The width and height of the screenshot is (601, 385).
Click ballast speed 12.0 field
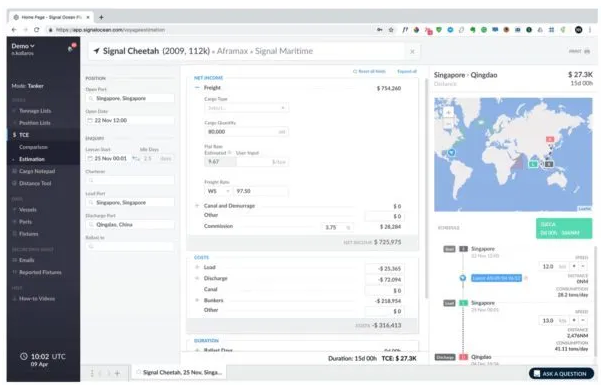tap(553, 266)
